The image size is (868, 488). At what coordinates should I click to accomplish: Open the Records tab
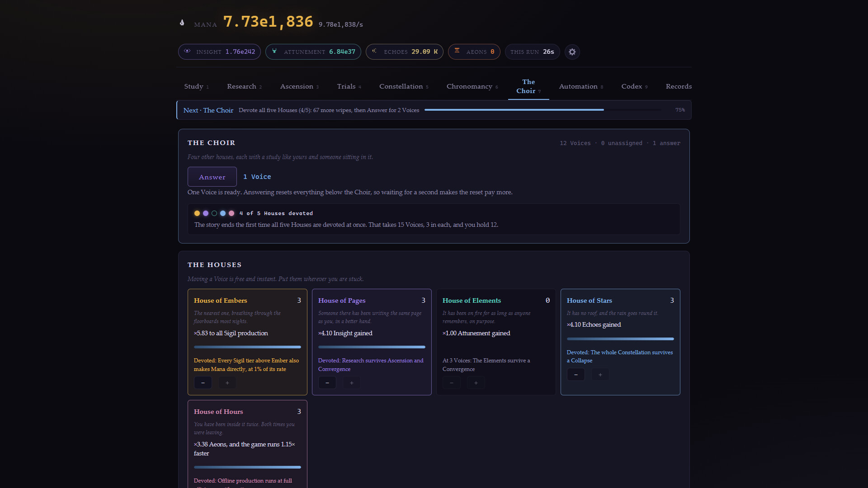[x=679, y=86]
